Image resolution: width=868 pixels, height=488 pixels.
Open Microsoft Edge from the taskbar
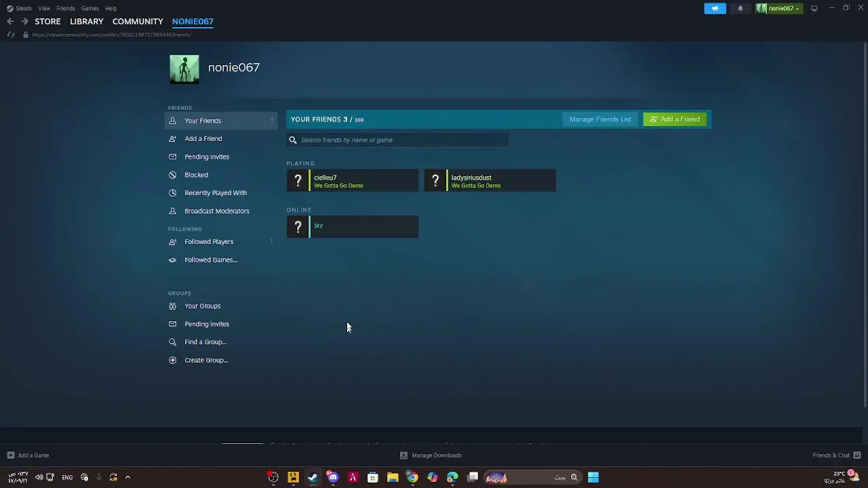452,478
